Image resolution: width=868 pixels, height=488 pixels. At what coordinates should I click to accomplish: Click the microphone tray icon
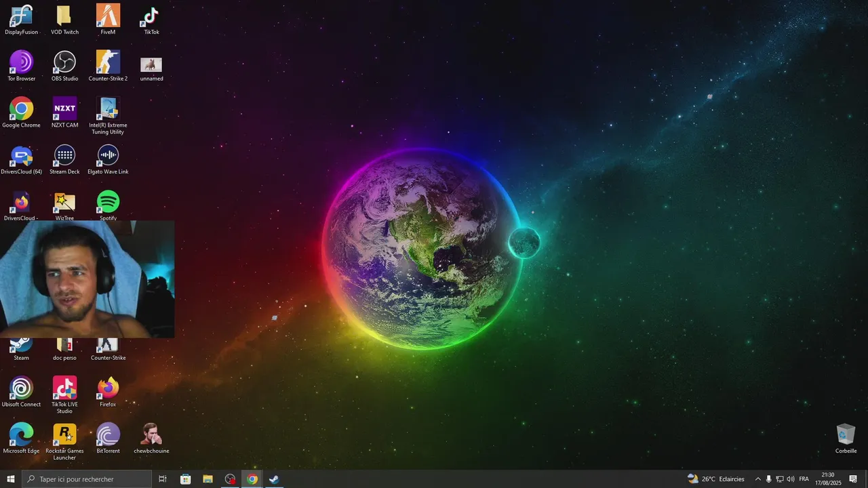768,479
